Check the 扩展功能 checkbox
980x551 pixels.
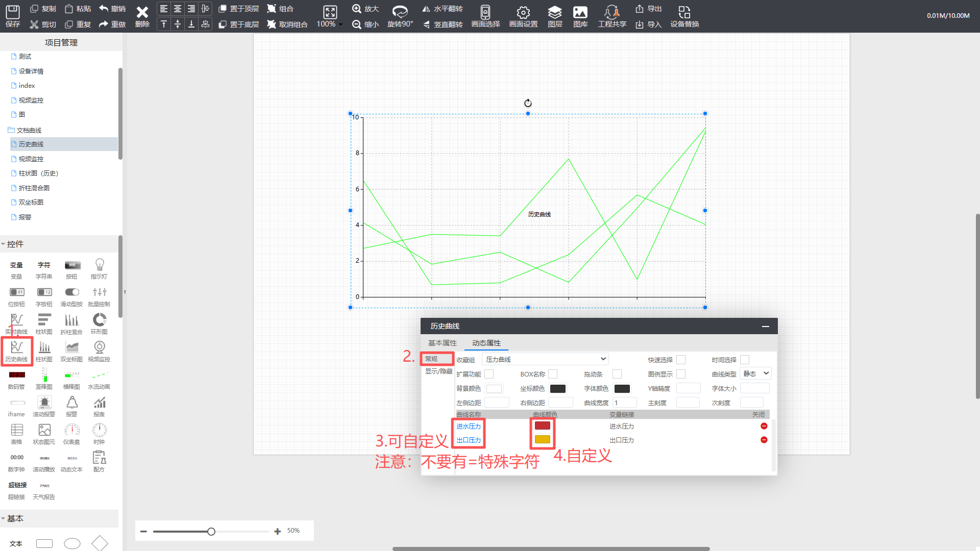click(x=489, y=374)
